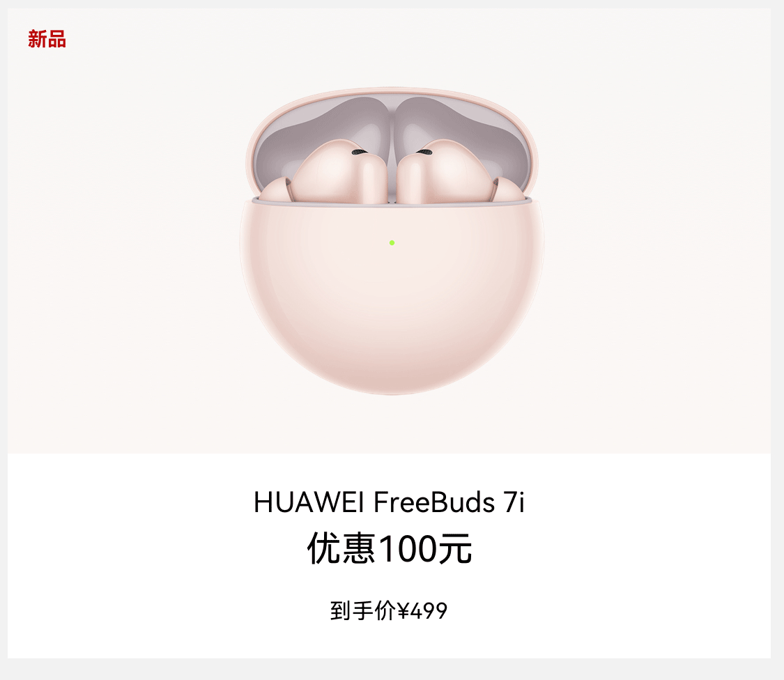Click the green indicator light on case
Screen dimensions: 784x680
392,242
